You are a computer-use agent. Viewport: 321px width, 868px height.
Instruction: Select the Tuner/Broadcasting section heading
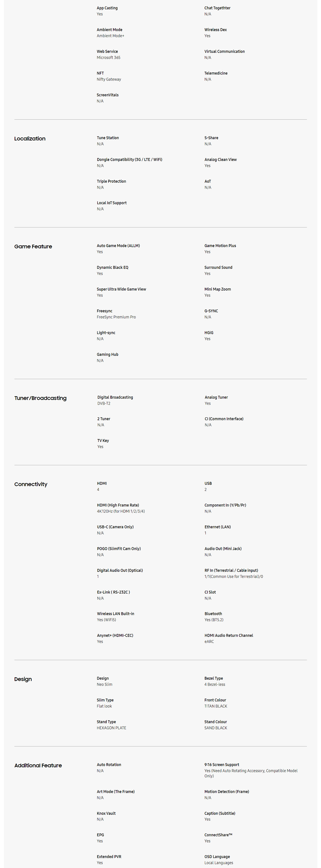(x=40, y=398)
